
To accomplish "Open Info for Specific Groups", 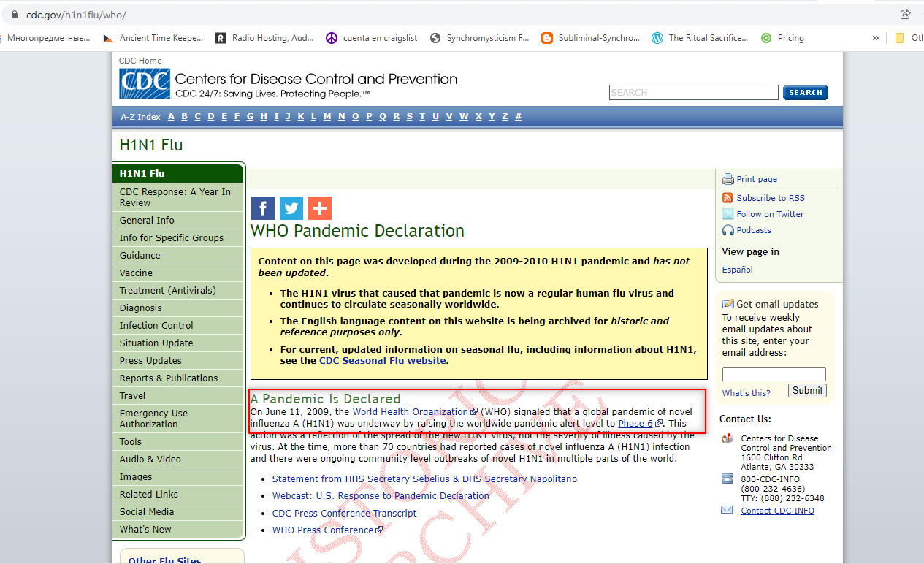I will coord(177,238).
